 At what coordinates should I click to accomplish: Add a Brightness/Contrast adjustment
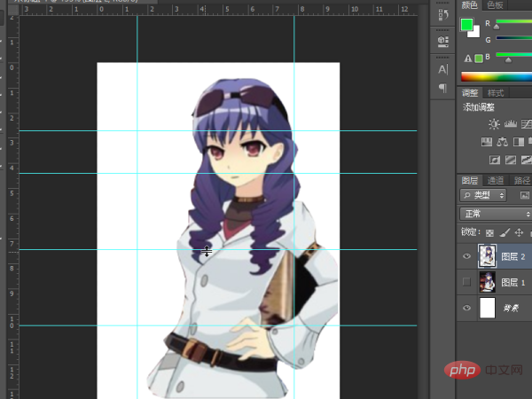pos(494,124)
